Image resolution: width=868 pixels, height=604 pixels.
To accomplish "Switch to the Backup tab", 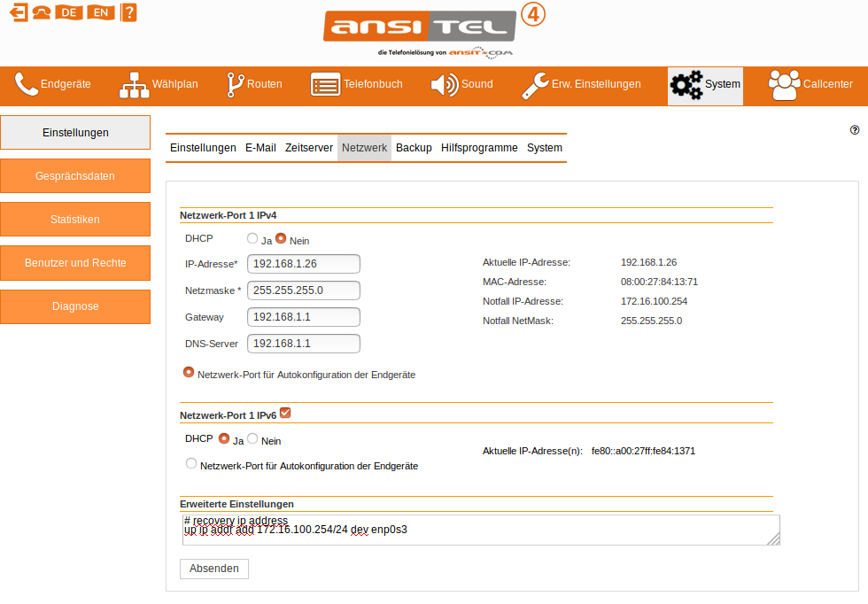I will click(414, 148).
